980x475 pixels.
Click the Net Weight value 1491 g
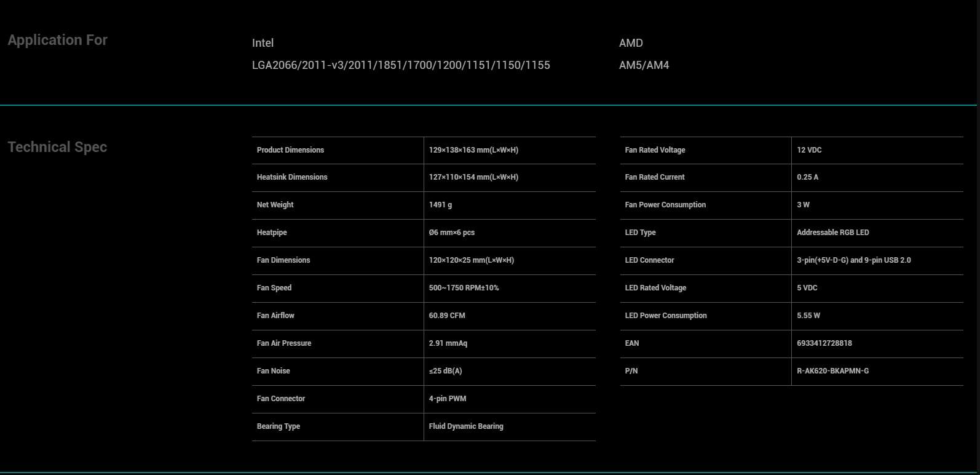click(440, 205)
